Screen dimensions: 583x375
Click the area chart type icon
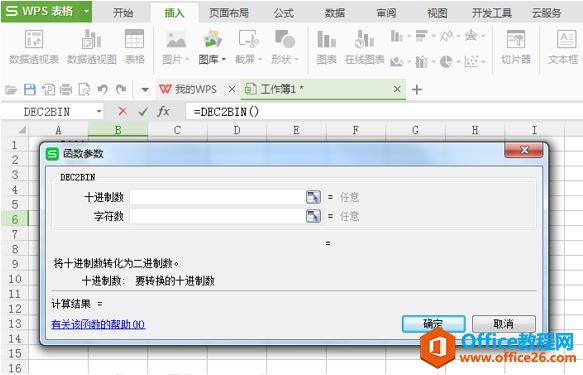[x=397, y=61]
